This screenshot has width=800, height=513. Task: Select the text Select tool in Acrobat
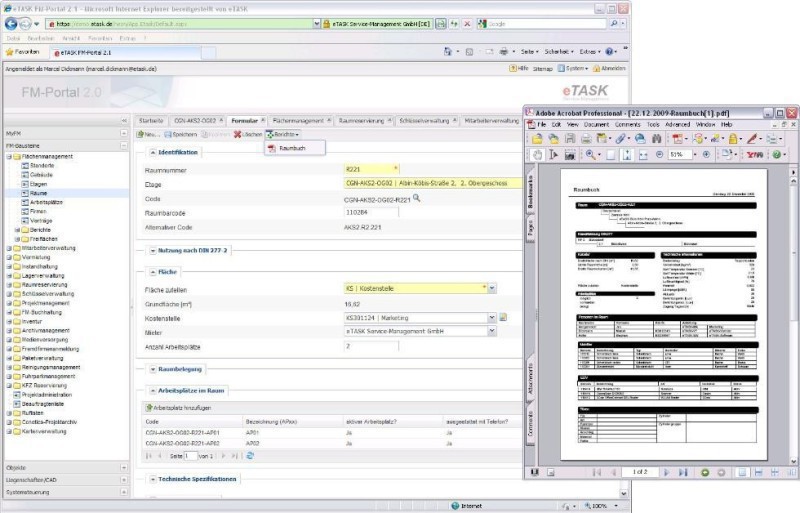click(x=554, y=155)
